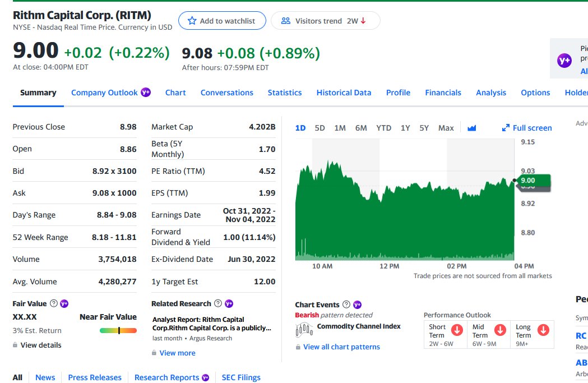Click the Long Term bearish arrow icon
Screen dimensions: 588x383
543,330
